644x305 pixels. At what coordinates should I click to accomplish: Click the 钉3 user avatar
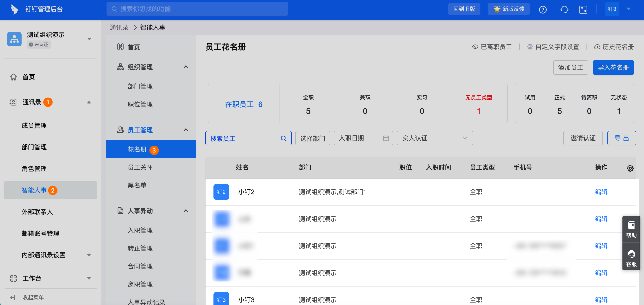tap(612, 9)
